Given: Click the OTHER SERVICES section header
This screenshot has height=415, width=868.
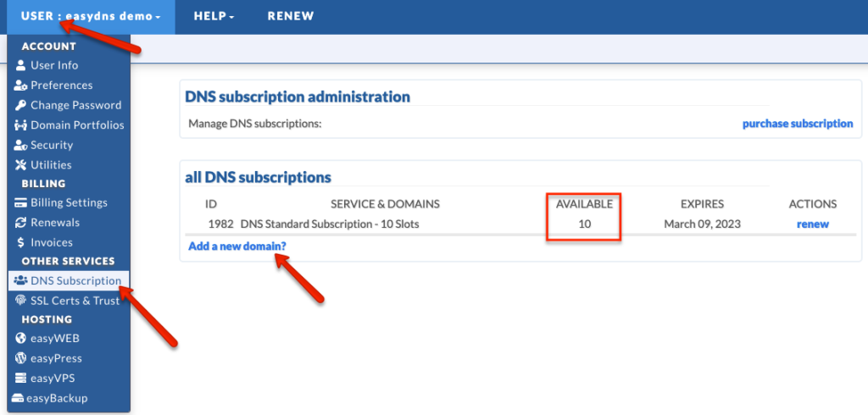Looking at the screenshot, I should [68, 261].
